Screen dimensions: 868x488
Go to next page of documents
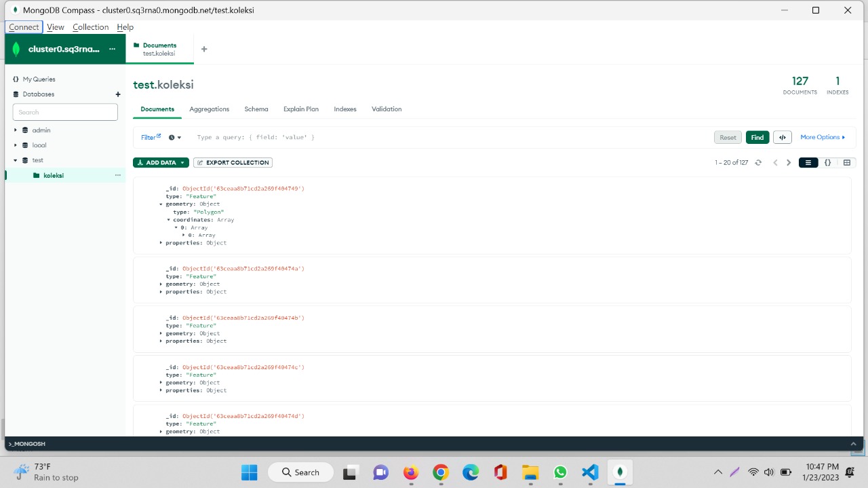(789, 163)
